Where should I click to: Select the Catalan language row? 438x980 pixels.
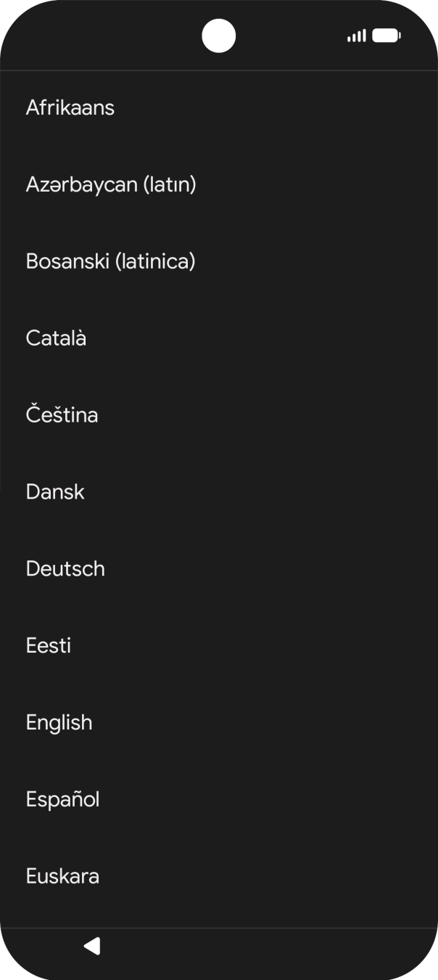56,338
